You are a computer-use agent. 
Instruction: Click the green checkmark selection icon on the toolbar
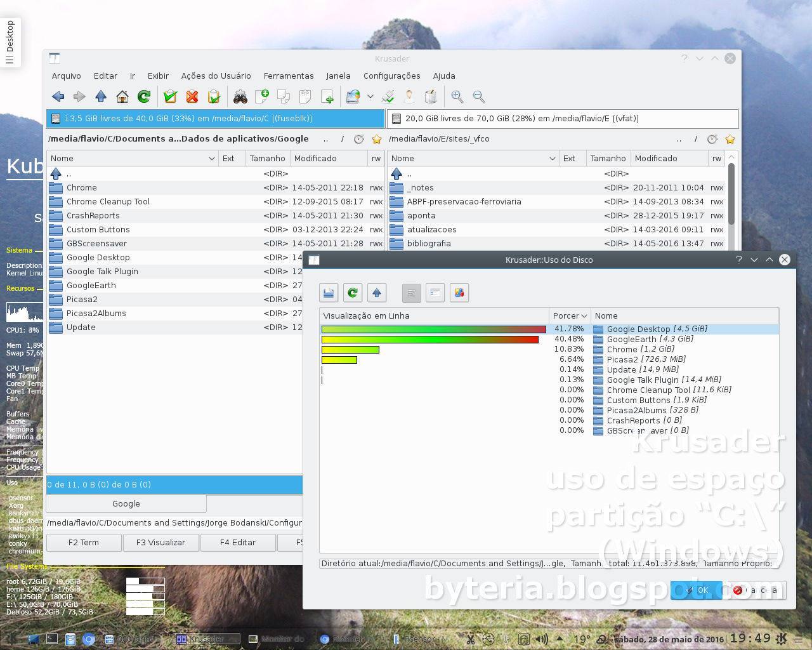tap(170, 96)
